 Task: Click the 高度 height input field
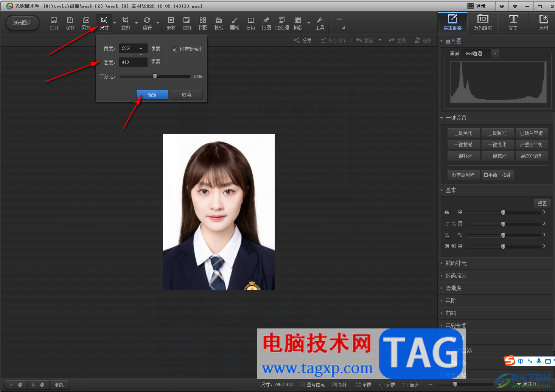133,62
